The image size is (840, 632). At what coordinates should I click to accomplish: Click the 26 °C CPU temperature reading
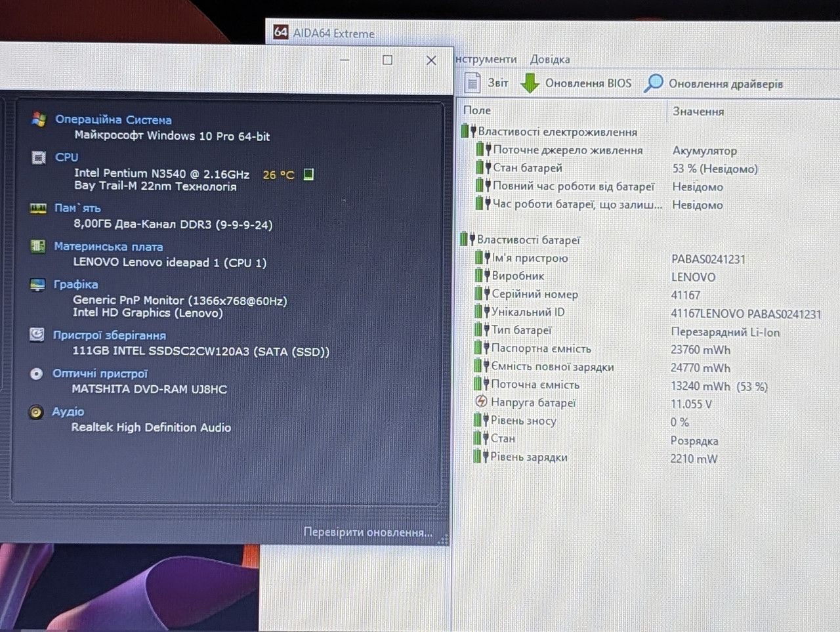(x=278, y=175)
